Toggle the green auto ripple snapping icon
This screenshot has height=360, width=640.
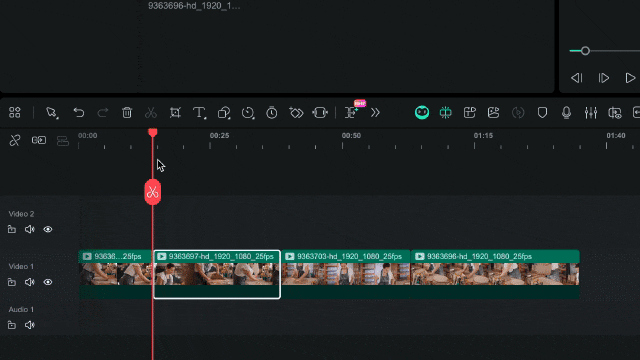(446, 112)
